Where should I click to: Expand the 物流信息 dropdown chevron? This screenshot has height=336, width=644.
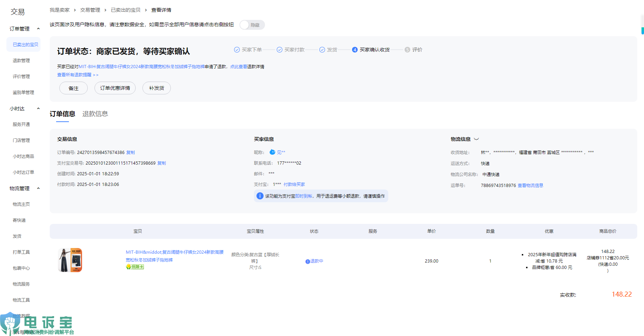coord(476,139)
